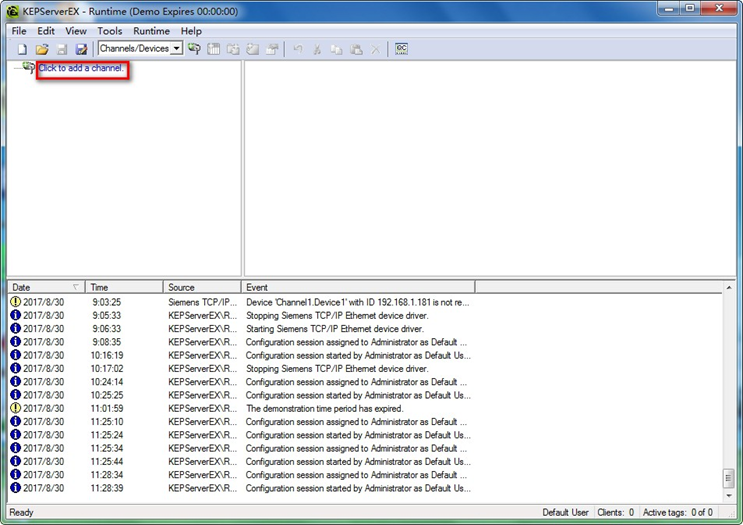Click the event log scrollbar up arrow
The image size is (743, 525).
point(729,288)
